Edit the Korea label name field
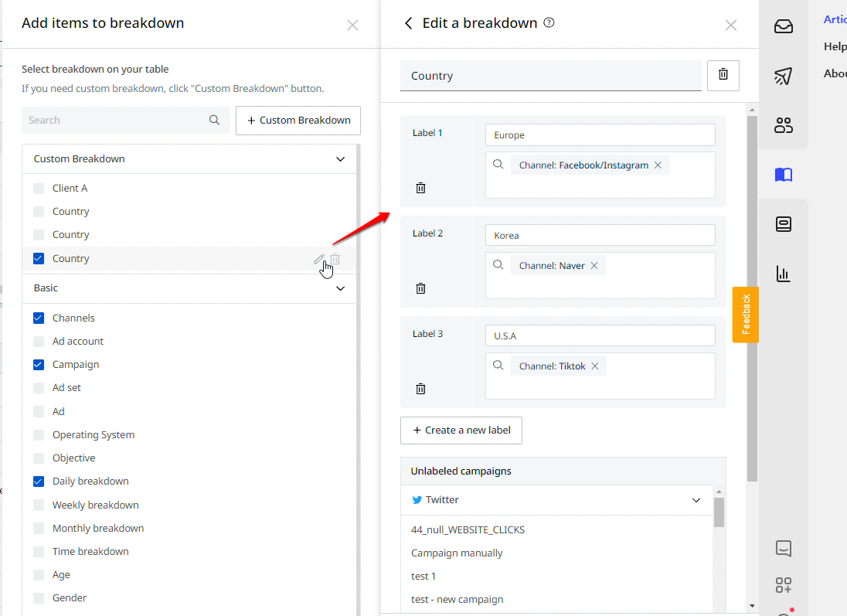The image size is (847, 616). (600, 236)
